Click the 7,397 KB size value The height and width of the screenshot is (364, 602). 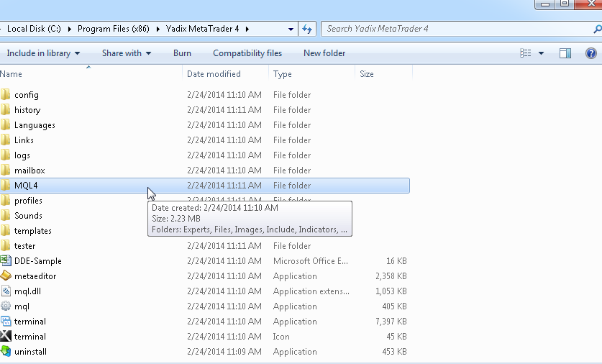(391, 322)
